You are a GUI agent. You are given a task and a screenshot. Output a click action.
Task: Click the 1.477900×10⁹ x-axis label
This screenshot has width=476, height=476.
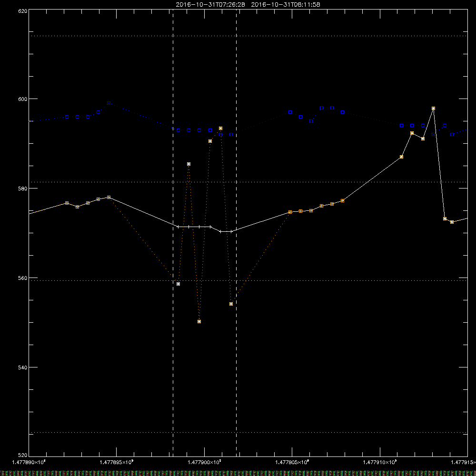(204, 462)
